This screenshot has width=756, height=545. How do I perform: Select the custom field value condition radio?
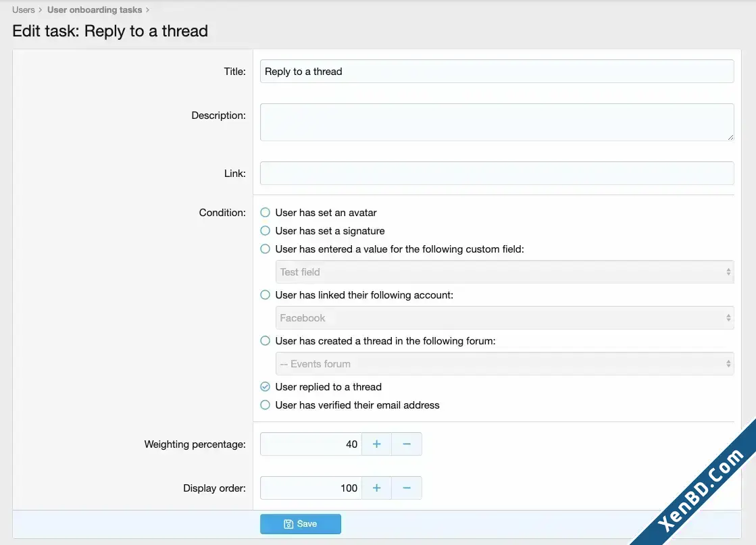point(266,249)
